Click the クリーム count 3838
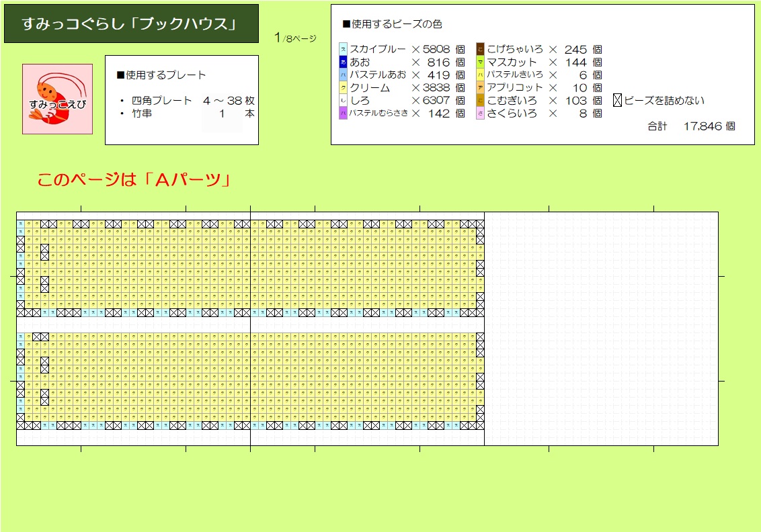Image resolution: width=761 pixels, height=532 pixels. click(x=436, y=88)
